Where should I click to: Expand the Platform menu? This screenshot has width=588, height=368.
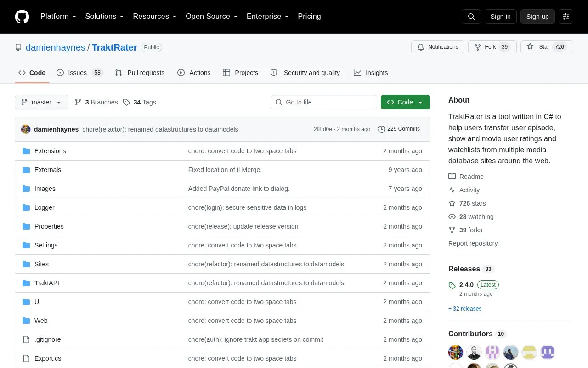tap(58, 17)
